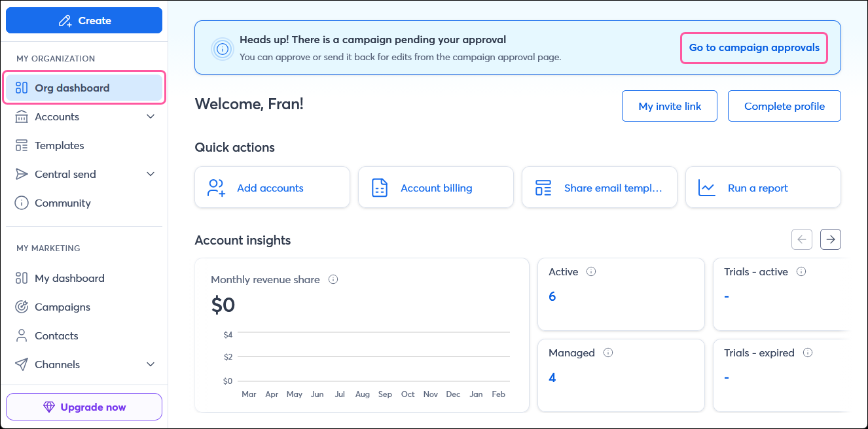Viewport: 868px width, 429px height.
Task: Open the Central send dropdown
Action: 151,174
